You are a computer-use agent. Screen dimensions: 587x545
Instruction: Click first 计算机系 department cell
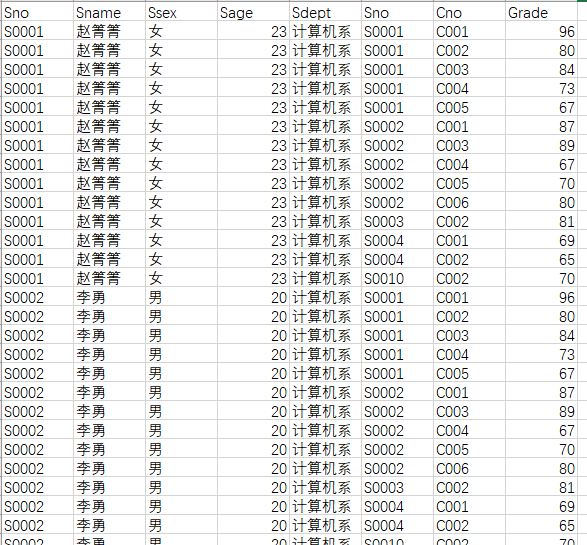[x=325, y=31]
